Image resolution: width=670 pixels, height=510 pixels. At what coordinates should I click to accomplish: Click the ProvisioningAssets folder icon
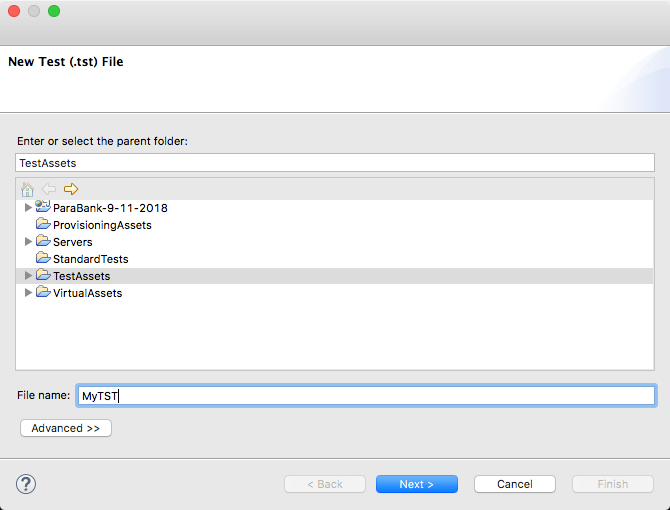[x=43, y=224]
